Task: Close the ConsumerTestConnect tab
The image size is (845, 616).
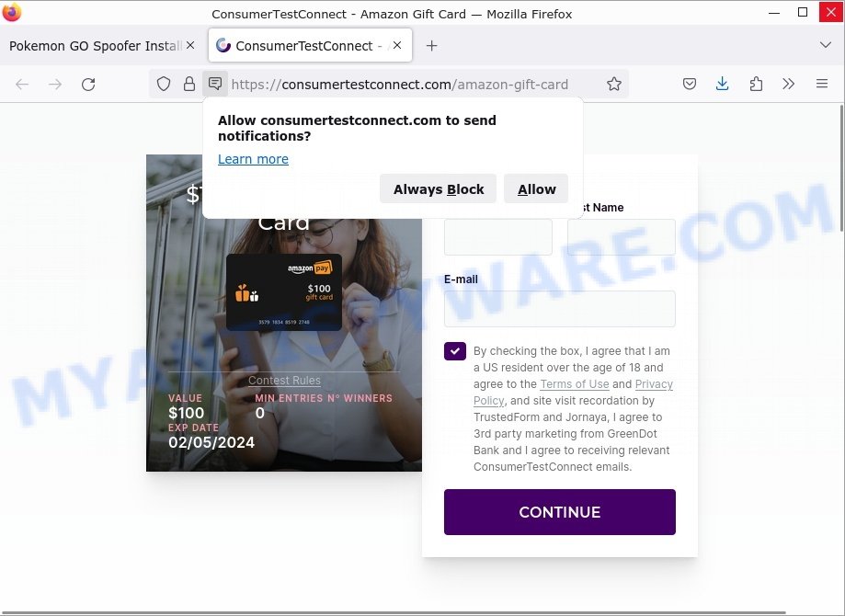Action: point(397,46)
